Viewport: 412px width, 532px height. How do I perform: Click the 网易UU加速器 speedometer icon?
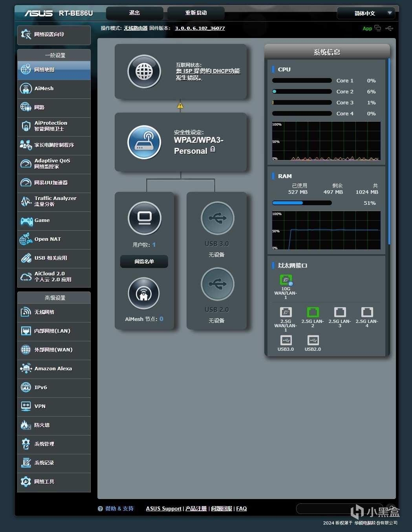point(26,183)
